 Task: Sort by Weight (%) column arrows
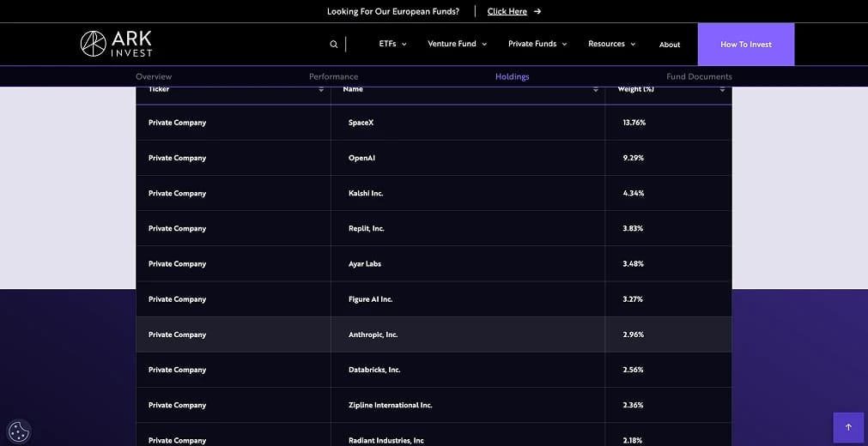click(x=722, y=90)
